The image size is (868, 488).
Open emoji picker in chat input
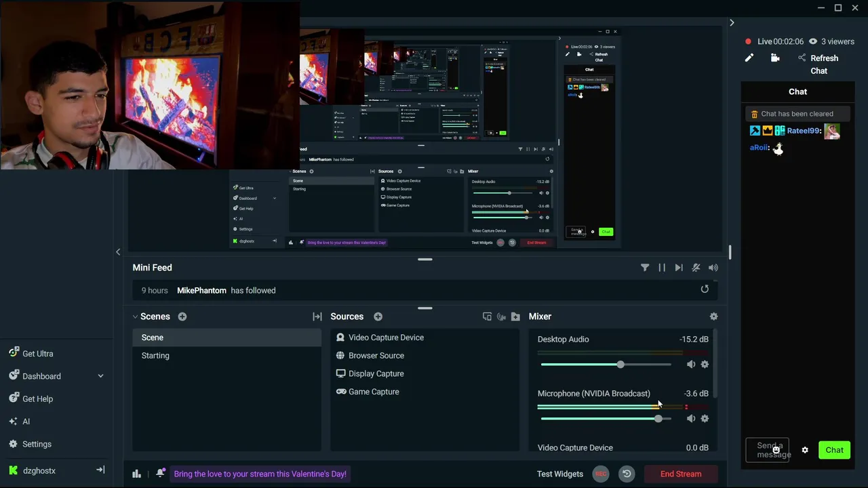(x=776, y=450)
